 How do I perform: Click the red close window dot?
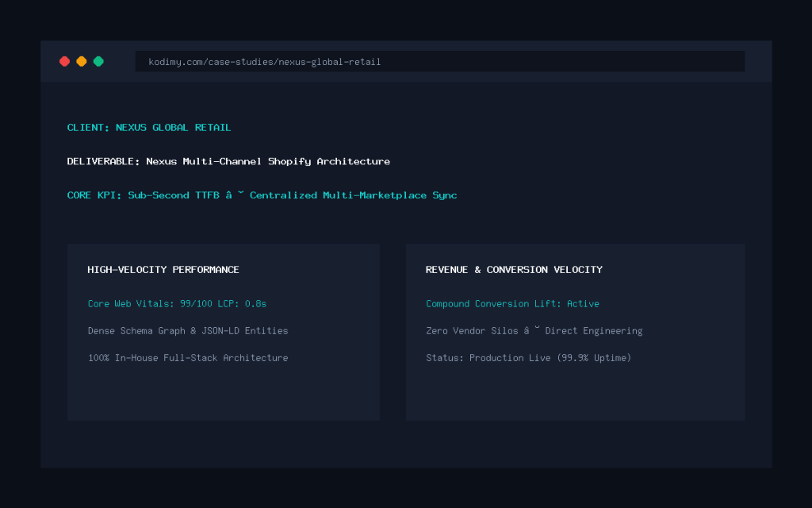pyautogui.click(x=65, y=62)
